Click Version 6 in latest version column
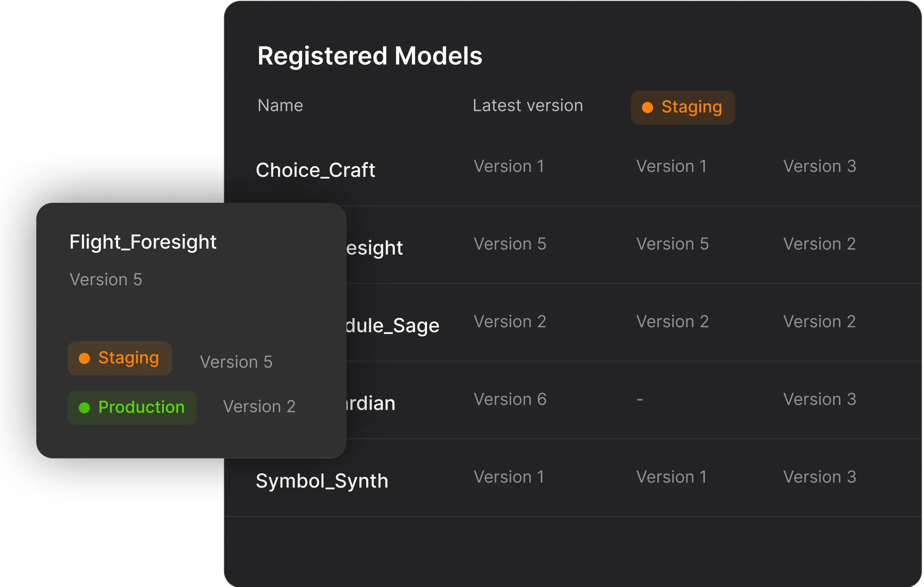 [510, 399]
